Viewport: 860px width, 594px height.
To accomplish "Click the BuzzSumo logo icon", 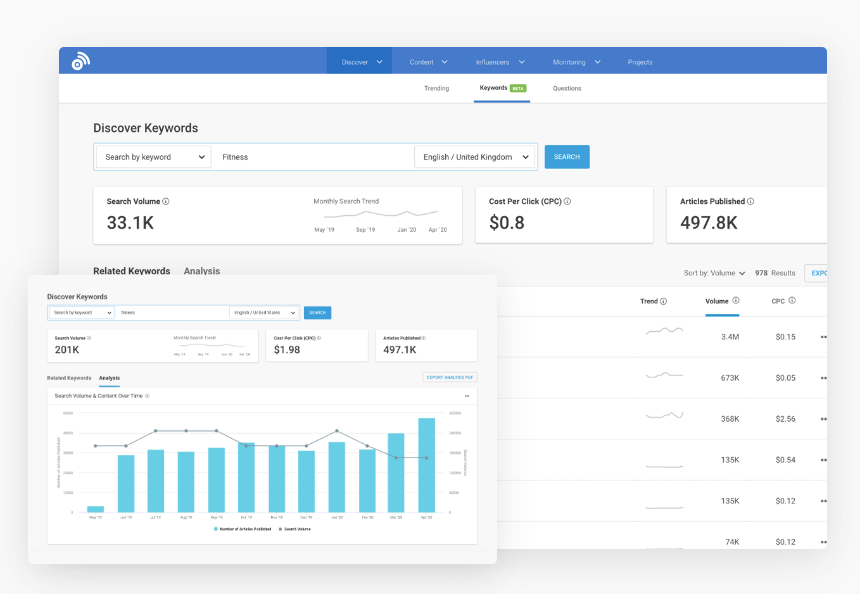I will (x=78, y=60).
